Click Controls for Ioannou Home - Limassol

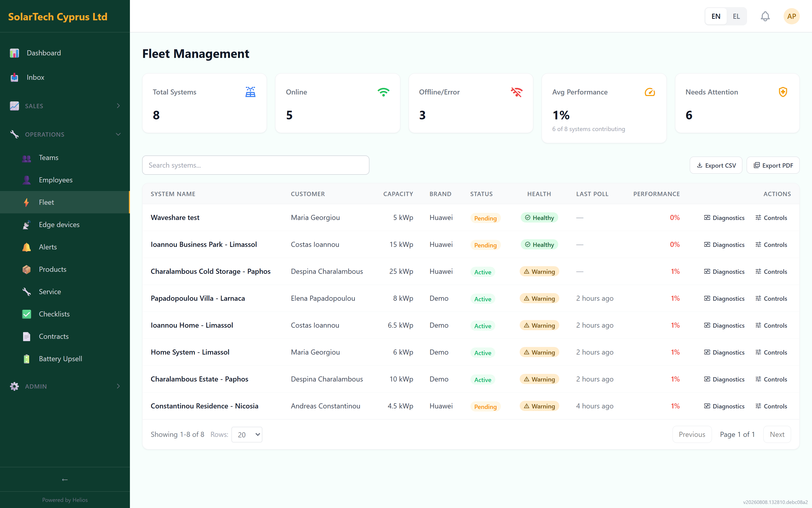click(771, 325)
